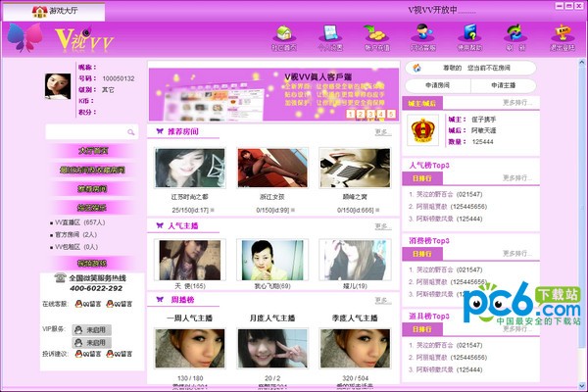Go to banner slide 4
588x392 pixels.
[x=381, y=114]
